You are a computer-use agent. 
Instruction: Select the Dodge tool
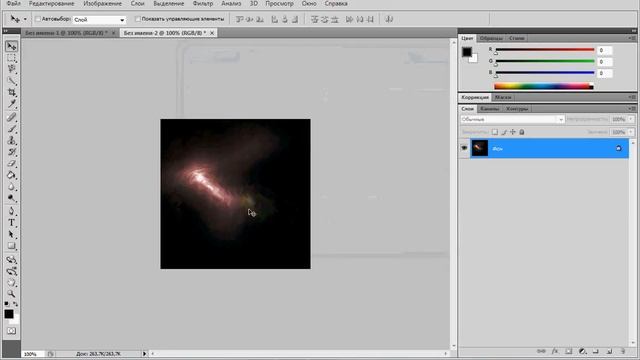click(x=11, y=198)
